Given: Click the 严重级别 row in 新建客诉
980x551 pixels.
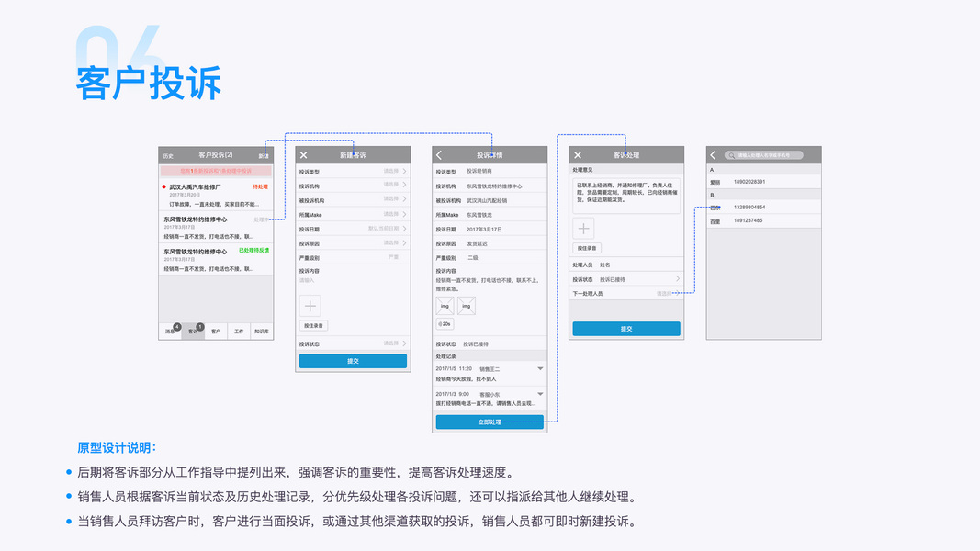Looking at the screenshot, I should pyautogui.click(x=353, y=257).
